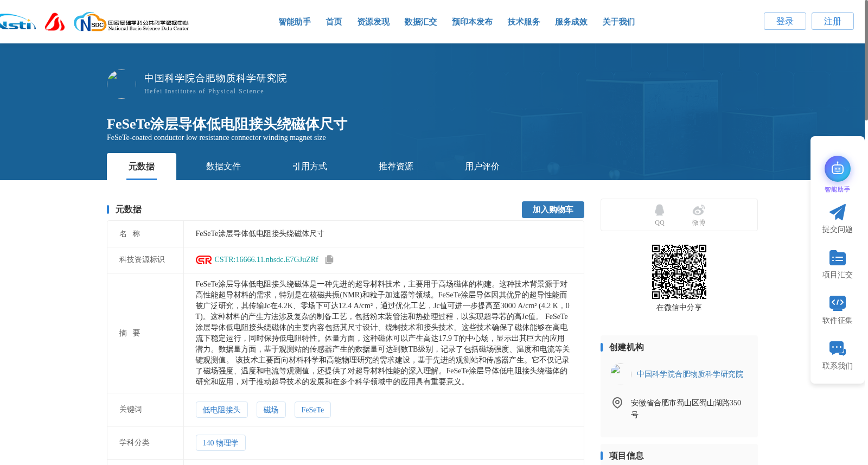Switch to the 推荐资源 tab
This screenshot has width=868, height=465.
396,167
